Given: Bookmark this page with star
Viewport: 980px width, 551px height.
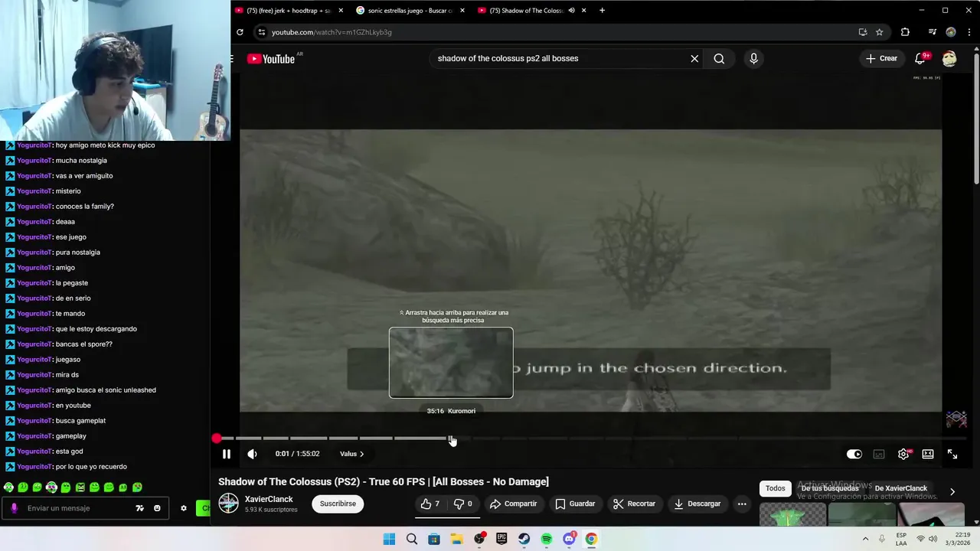Looking at the screenshot, I should (x=880, y=32).
